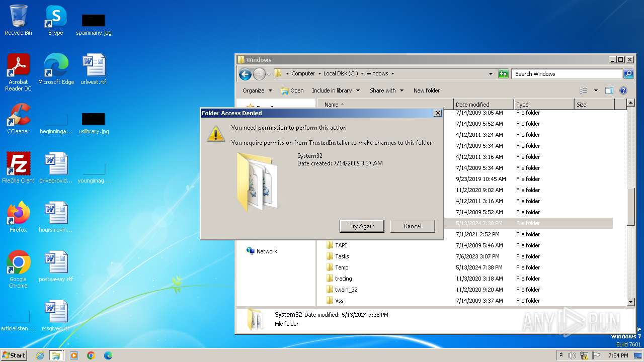Change view using the views icon
The height and width of the screenshot is (362, 644).
584,90
